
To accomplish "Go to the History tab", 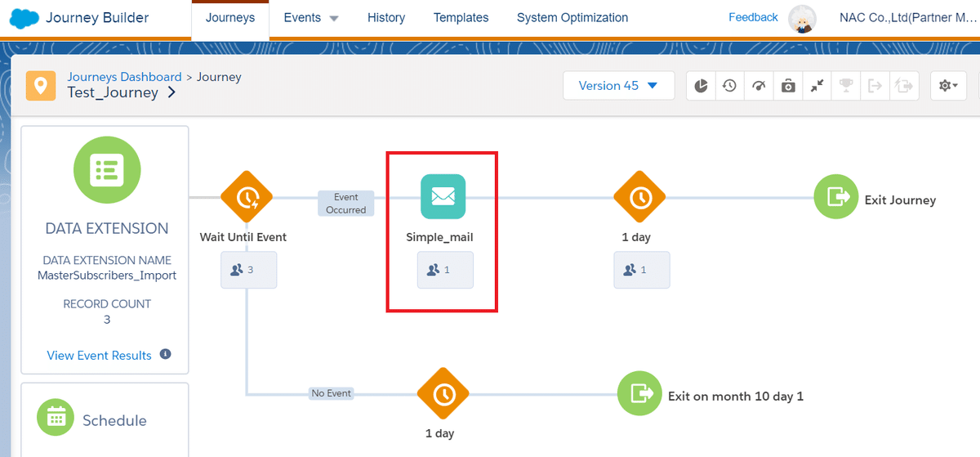I will [386, 17].
